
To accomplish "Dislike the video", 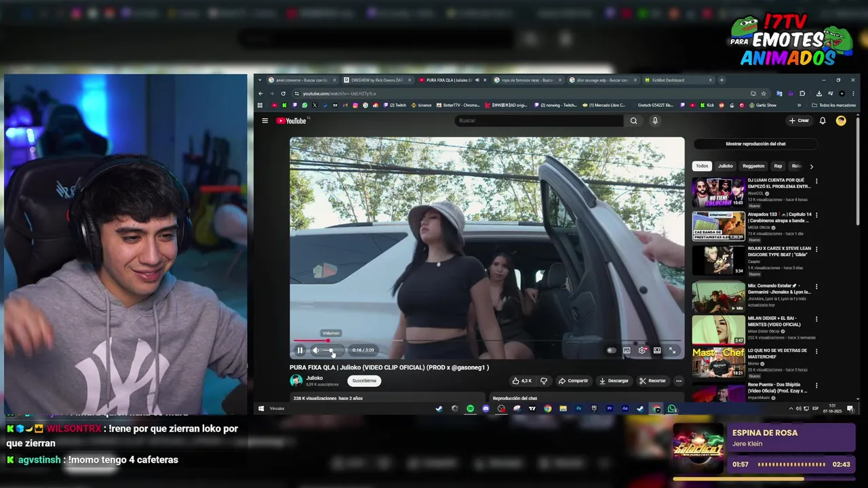I will coord(543,381).
